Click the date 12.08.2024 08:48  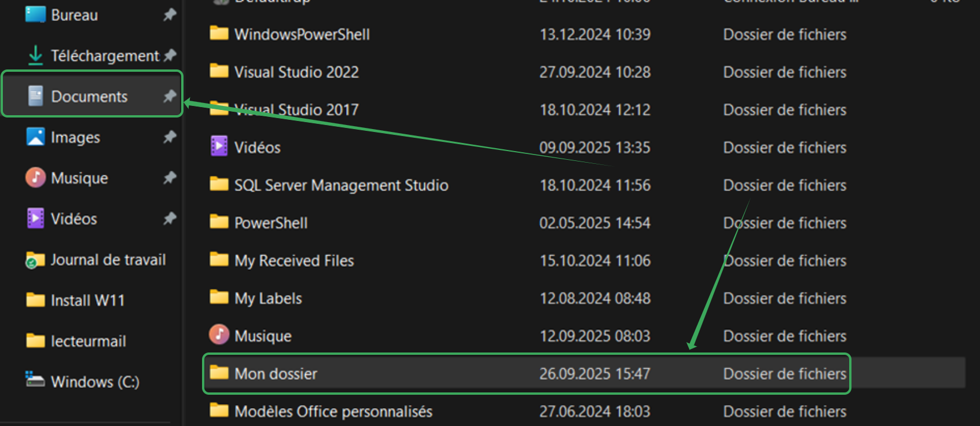595,298
